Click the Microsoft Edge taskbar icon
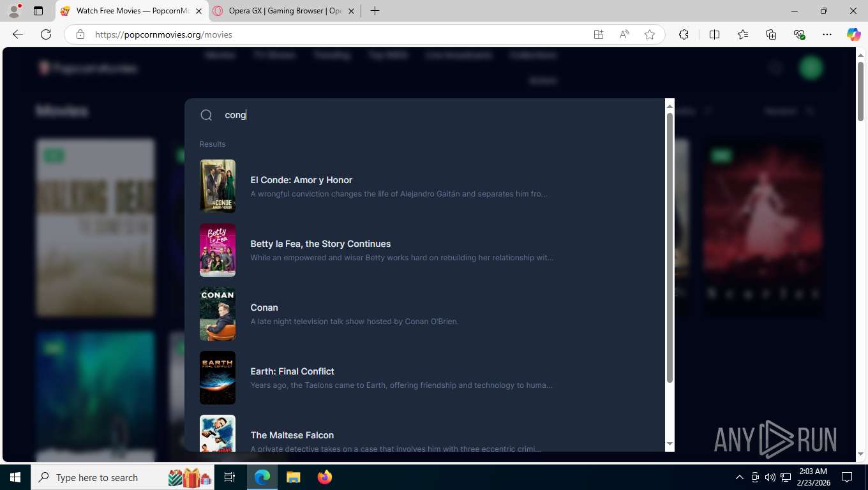The image size is (868, 490). coord(262,477)
